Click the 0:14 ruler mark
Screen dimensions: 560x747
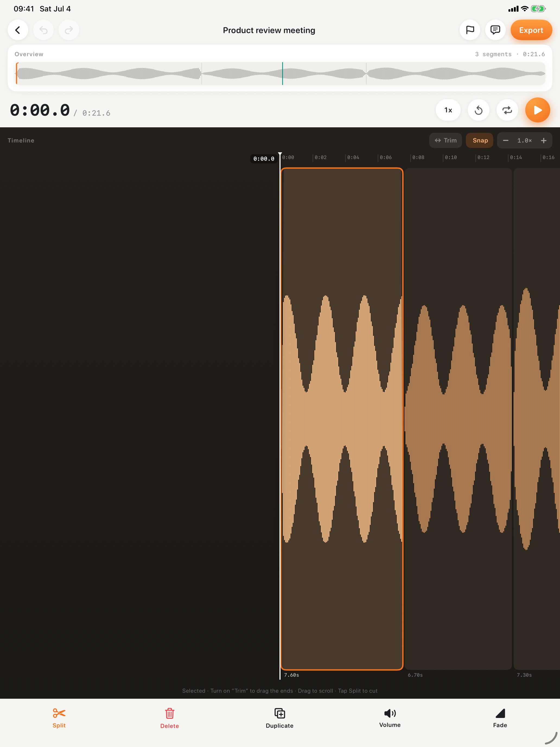[516, 157]
